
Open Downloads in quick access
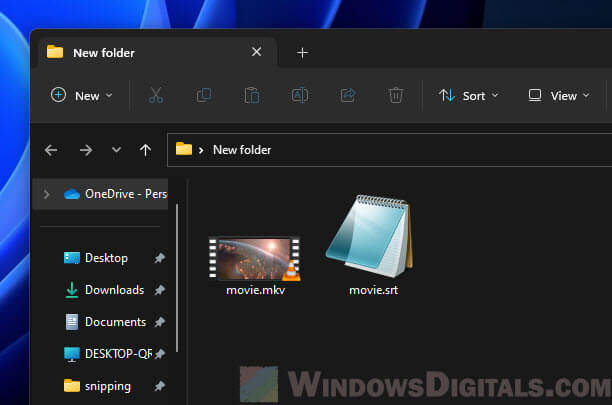[104, 290]
